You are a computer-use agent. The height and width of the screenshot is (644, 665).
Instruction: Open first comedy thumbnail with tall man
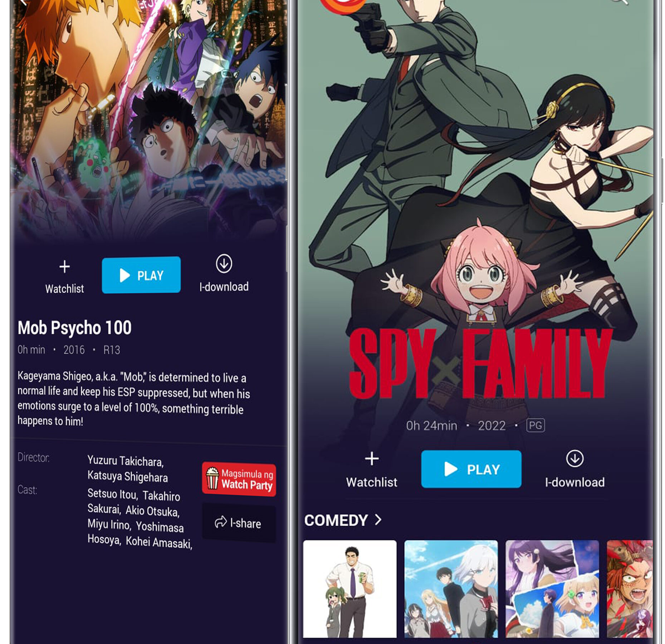[x=350, y=589]
